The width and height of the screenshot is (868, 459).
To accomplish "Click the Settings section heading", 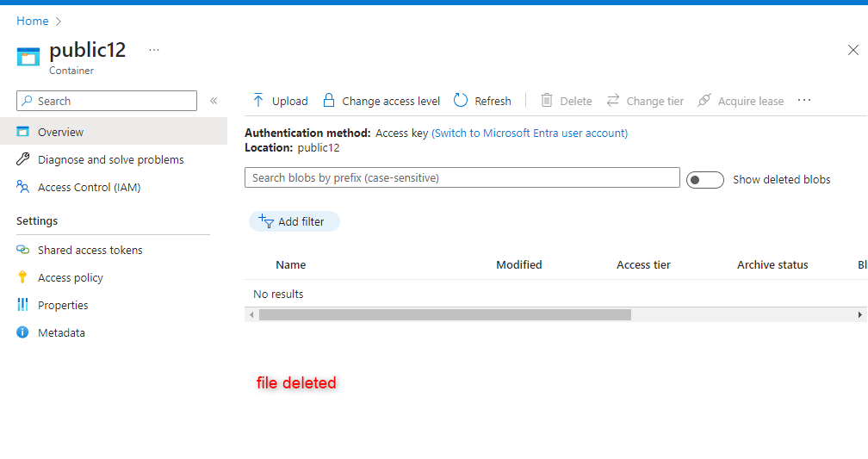I will (x=37, y=221).
